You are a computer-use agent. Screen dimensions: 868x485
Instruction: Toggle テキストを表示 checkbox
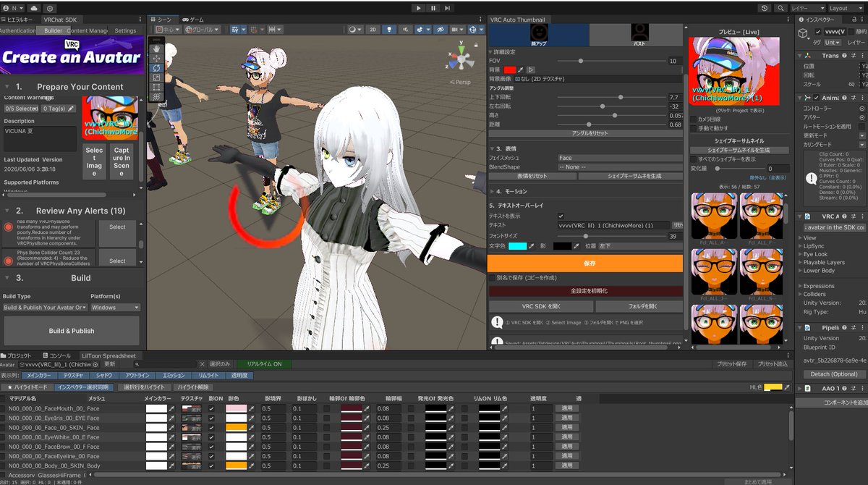(561, 216)
